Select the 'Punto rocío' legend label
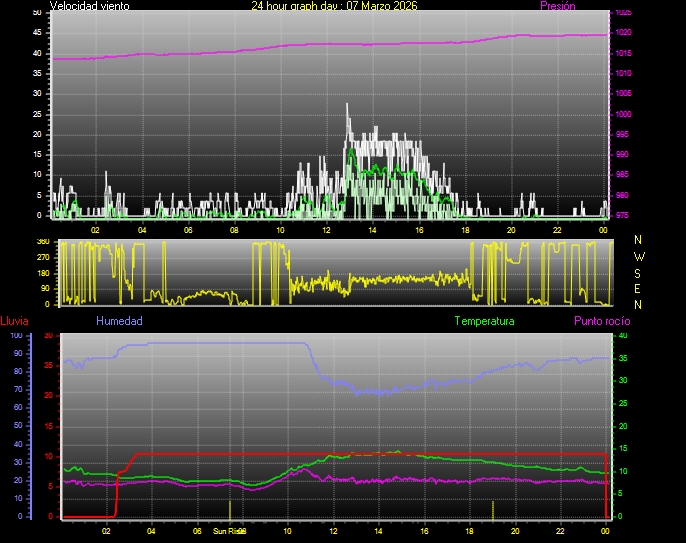 tap(601, 322)
